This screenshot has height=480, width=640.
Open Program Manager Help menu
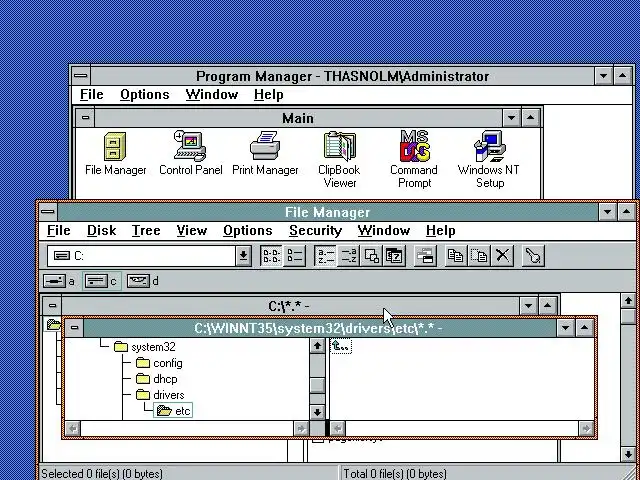[268, 95]
